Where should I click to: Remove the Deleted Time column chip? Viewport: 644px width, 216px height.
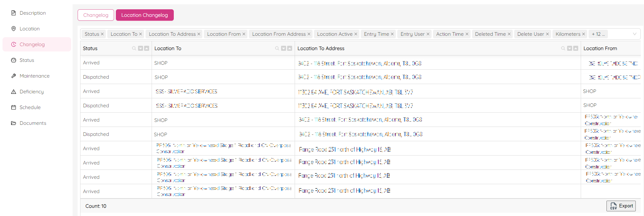point(509,34)
